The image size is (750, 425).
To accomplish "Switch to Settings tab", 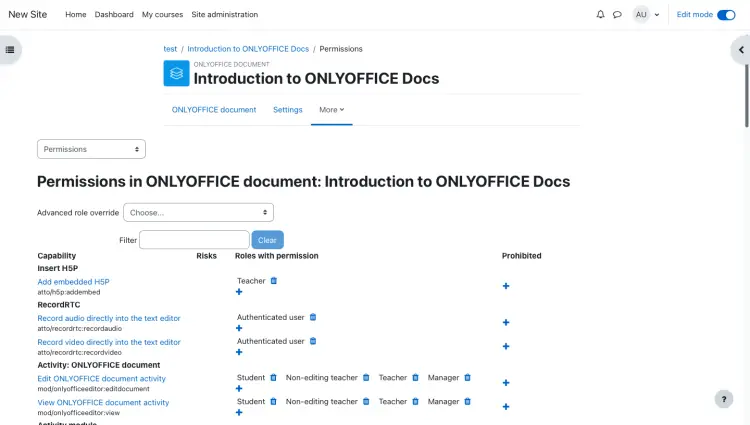I will point(287,109).
